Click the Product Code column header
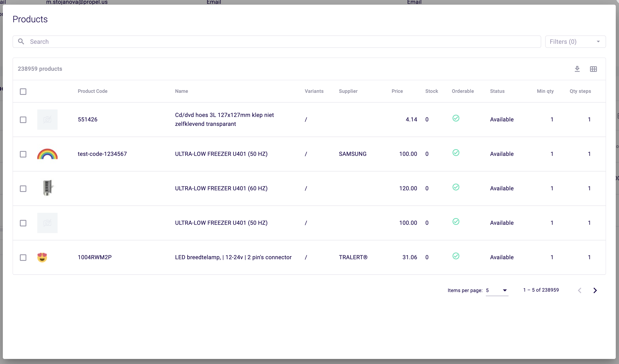 point(92,91)
